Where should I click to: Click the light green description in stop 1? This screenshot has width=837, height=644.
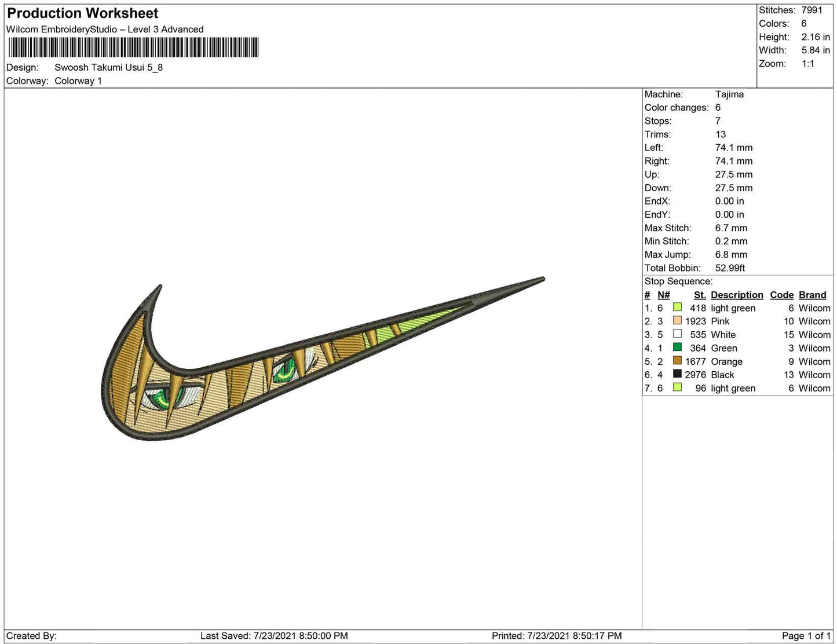point(733,308)
